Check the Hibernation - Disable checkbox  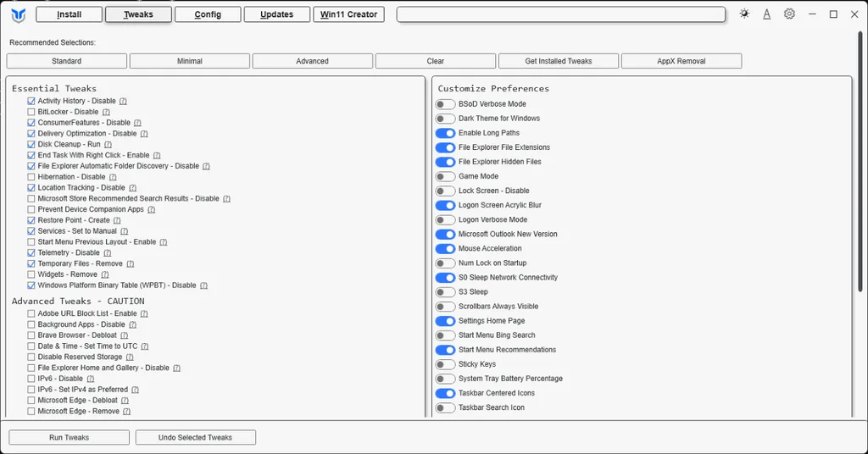pos(31,177)
